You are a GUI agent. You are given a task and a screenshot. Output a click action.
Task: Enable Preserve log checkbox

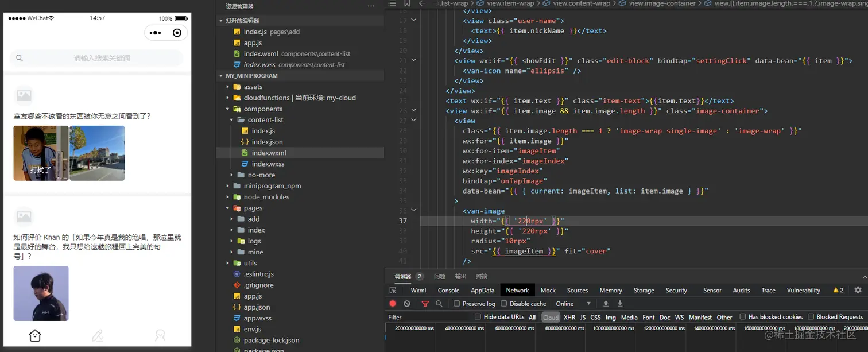[x=457, y=304]
